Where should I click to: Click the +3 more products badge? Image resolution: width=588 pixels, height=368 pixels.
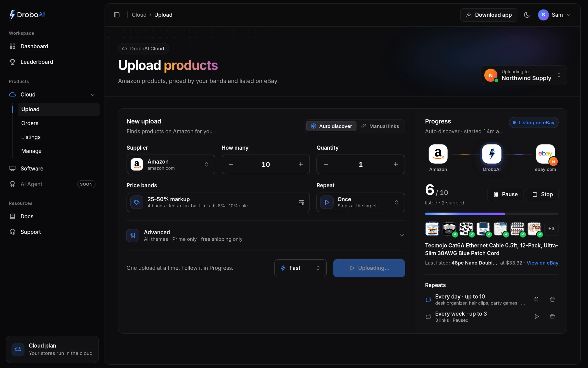pyautogui.click(x=551, y=229)
